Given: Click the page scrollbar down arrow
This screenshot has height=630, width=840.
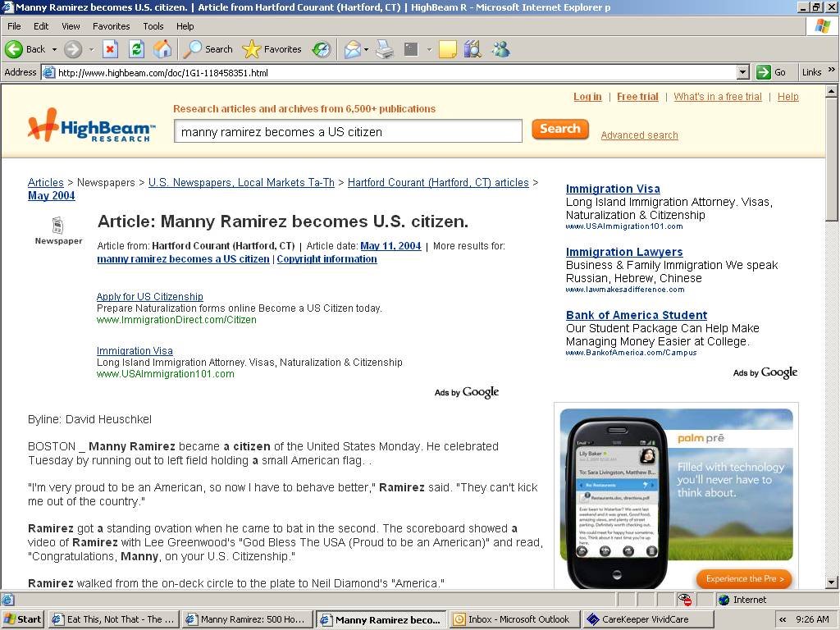Looking at the screenshot, I should 832,582.
